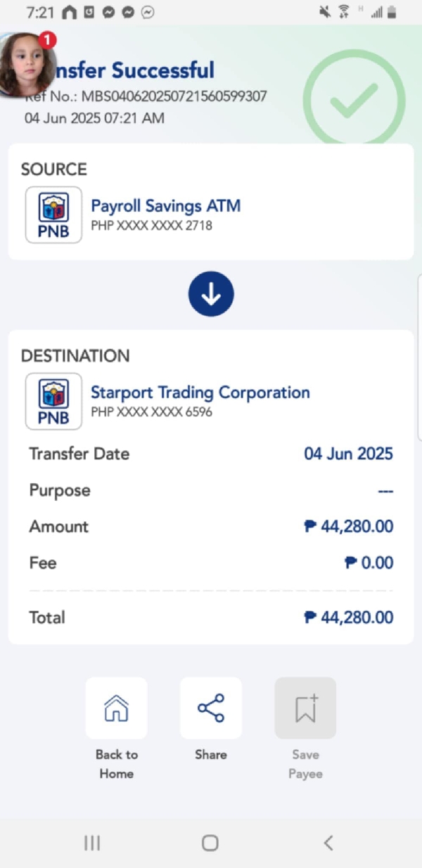Tap the Share icon
This screenshot has height=868, width=422.
click(x=211, y=708)
